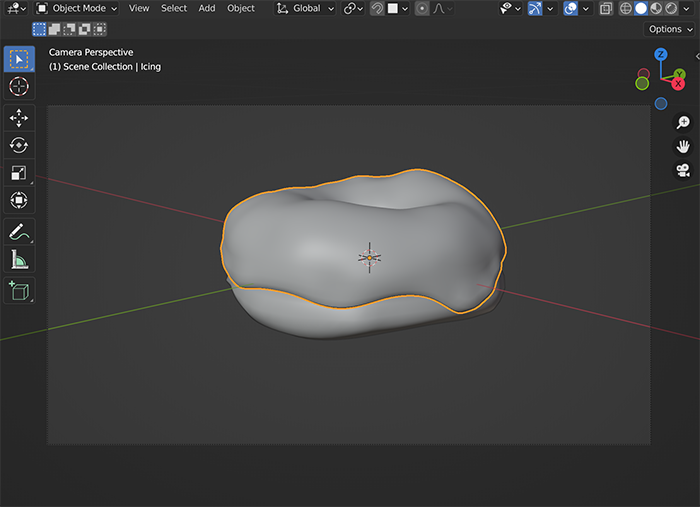
Task: Open the View menu
Action: [x=139, y=8]
